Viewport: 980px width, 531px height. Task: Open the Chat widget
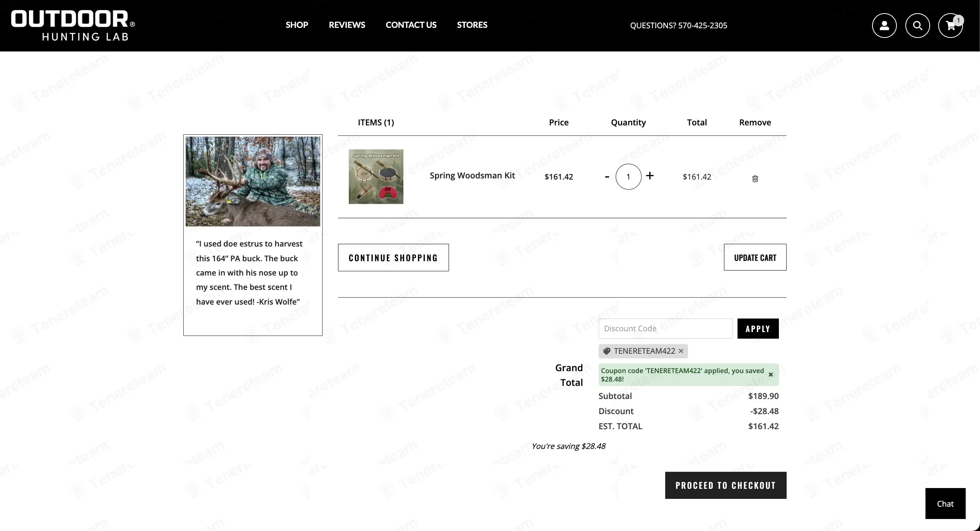pos(945,504)
